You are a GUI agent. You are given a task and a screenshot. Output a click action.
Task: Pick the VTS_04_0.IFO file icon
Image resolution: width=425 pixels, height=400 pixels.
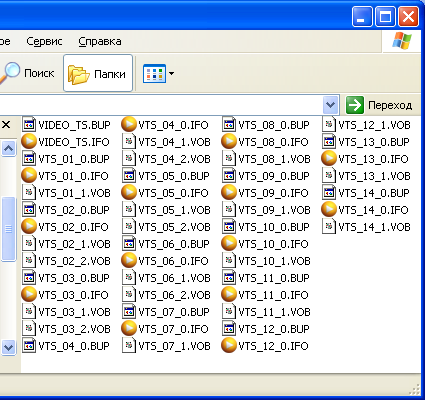129,124
